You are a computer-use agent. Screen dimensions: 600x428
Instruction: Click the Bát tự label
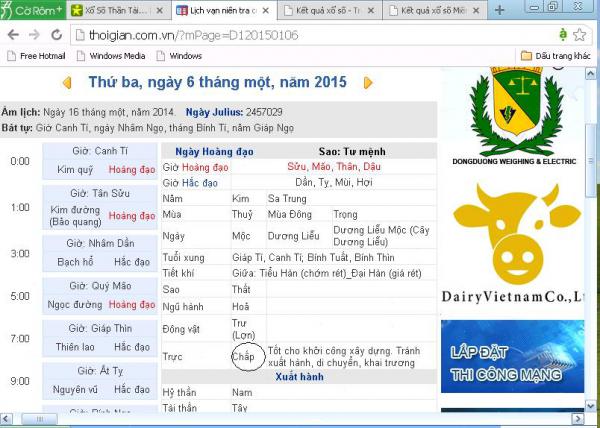[17, 128]
